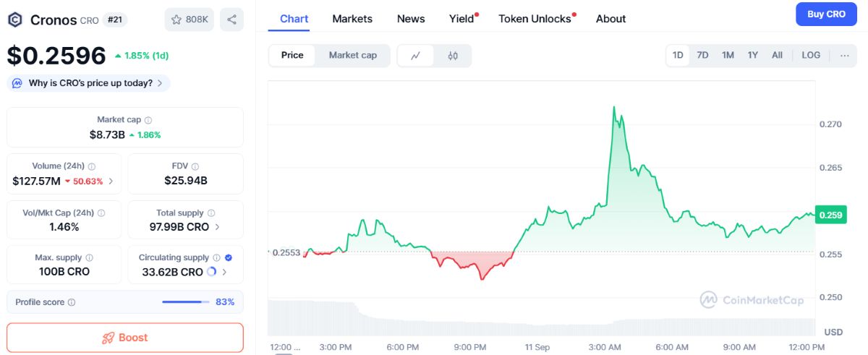Toggle LOG scale on chart
This screenshot has width=868, height=355.
coord(811,56)
